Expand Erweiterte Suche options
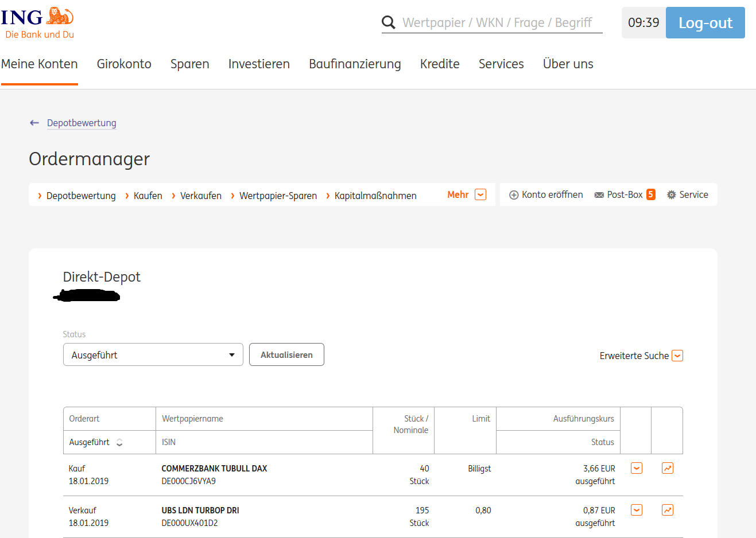Viewport: 756px width, 538px height. [x=677, y=356]
